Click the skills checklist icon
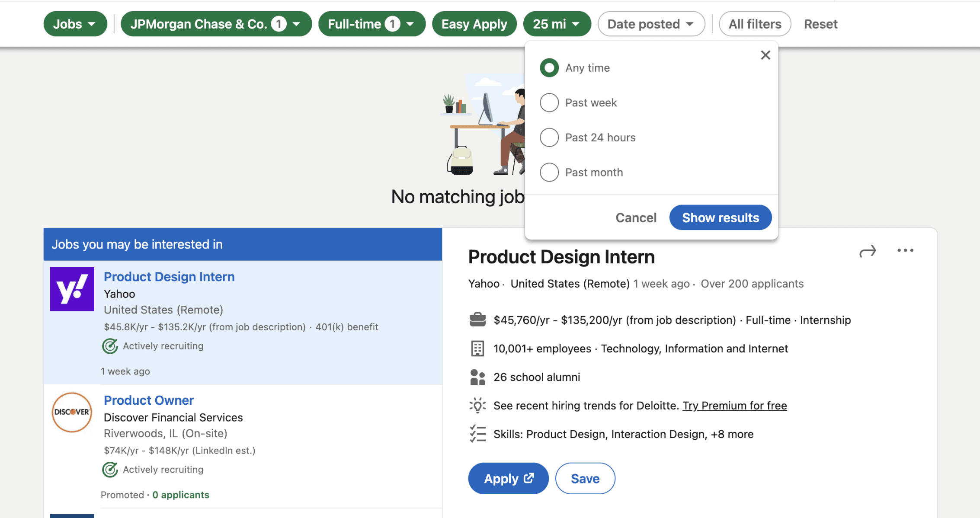The width and height of the screenshot is (980, 518). [477, 434]
